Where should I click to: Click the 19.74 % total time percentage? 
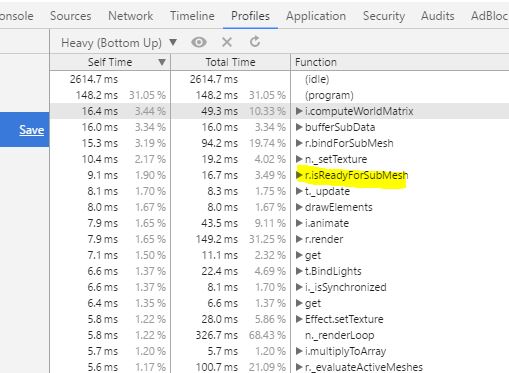coord(267,143)
